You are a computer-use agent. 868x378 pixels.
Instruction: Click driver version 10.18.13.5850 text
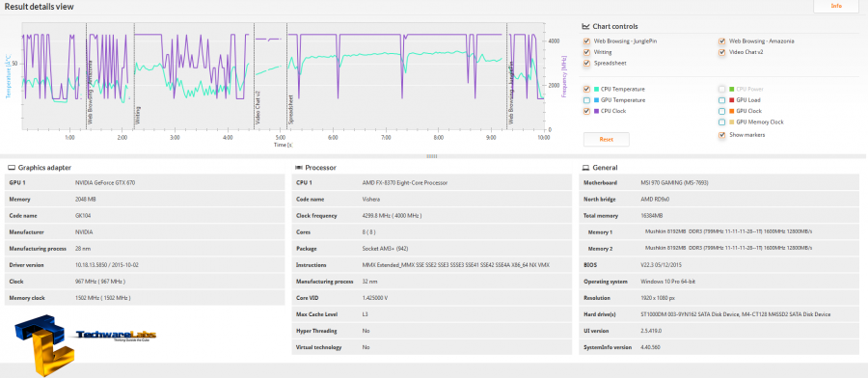tap(107, 265)
